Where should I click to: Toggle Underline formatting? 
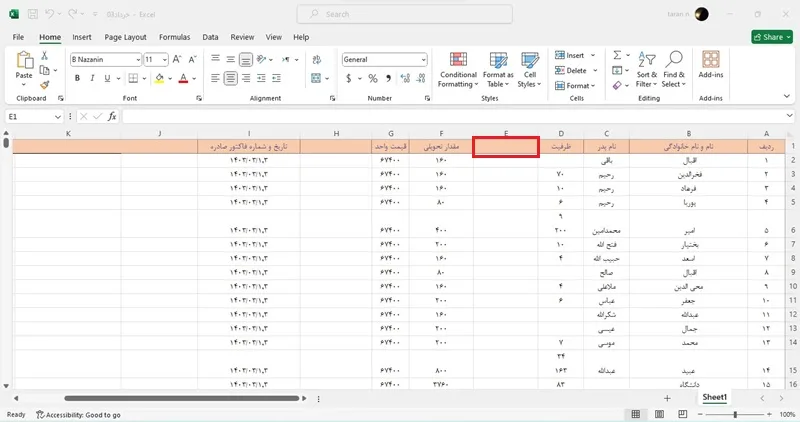coord(107,78)
